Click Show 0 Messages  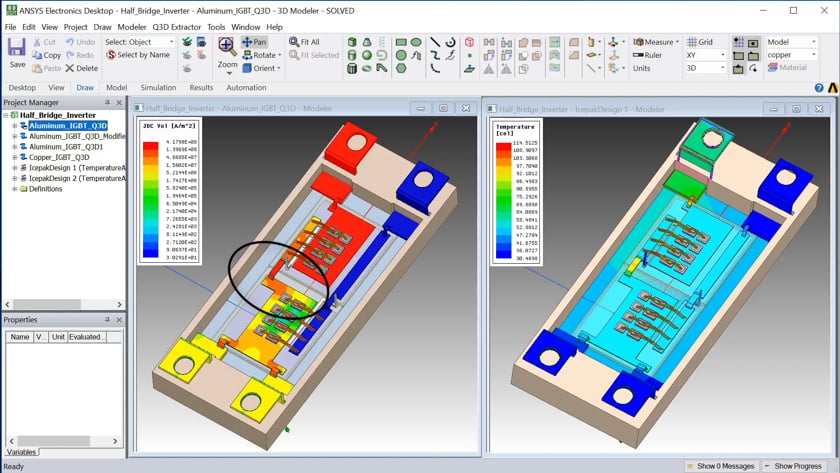[x=721, y=466]
